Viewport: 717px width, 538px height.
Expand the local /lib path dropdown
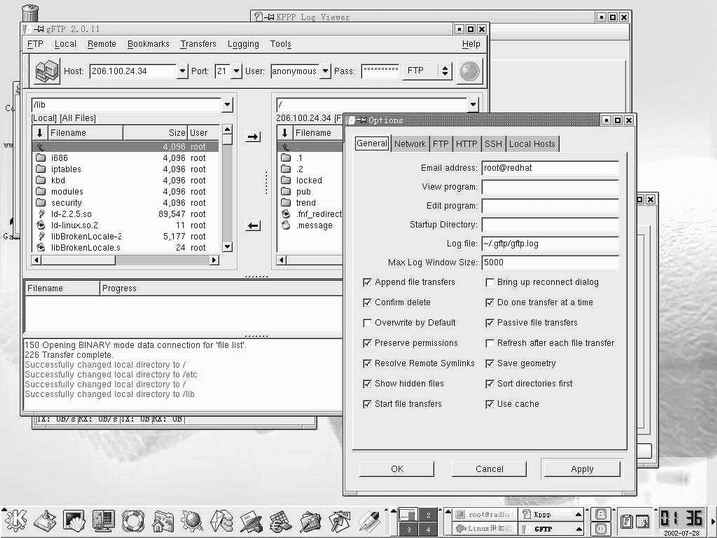228,104
